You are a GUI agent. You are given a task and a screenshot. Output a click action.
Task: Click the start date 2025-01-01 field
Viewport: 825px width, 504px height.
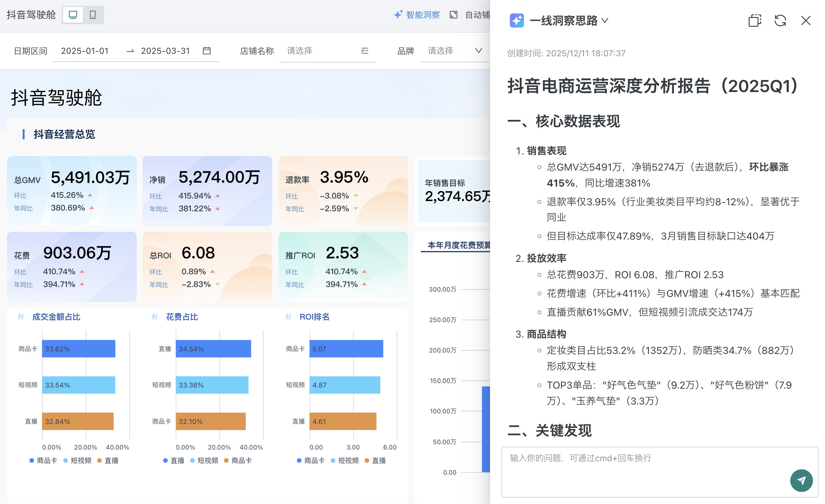click(x=85, y=51)
